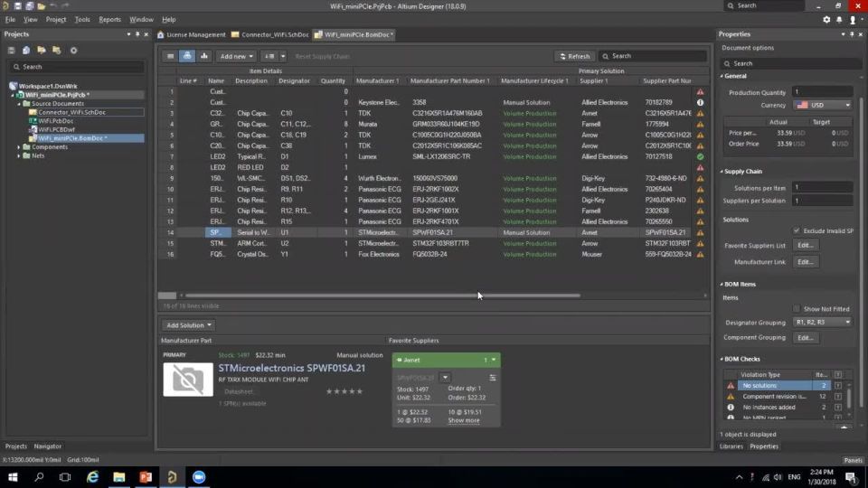Expand the Components folder in project tree
Screen dimensions: 868x488
click(x=19, y=147)
